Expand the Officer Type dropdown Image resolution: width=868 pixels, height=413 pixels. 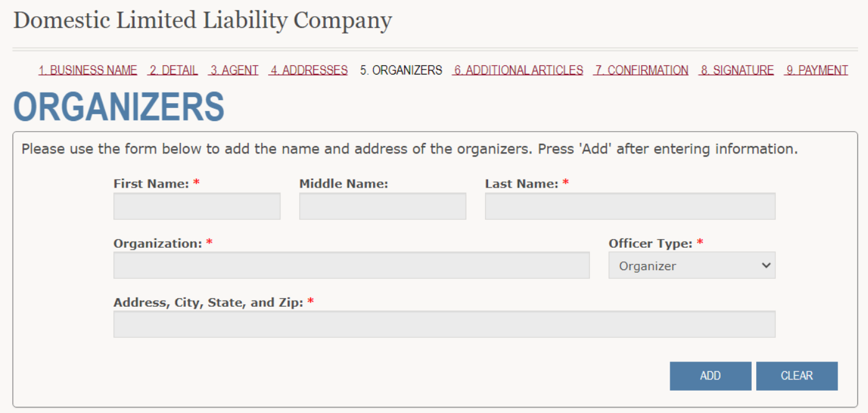click(692, 265)
